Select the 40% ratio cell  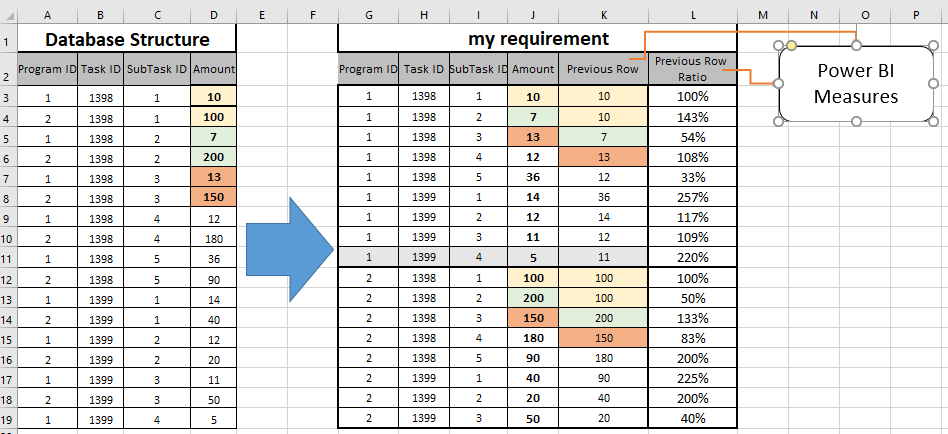693,418
